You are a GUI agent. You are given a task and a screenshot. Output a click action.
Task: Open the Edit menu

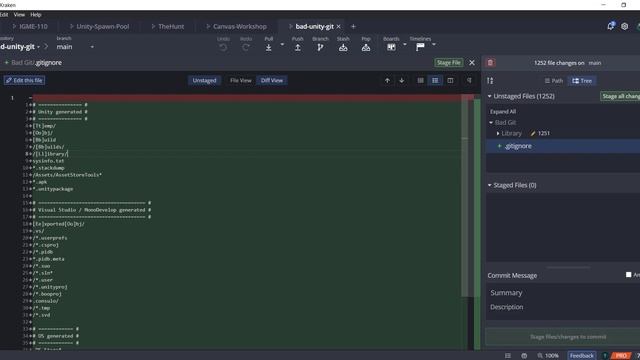click(4, 15)
